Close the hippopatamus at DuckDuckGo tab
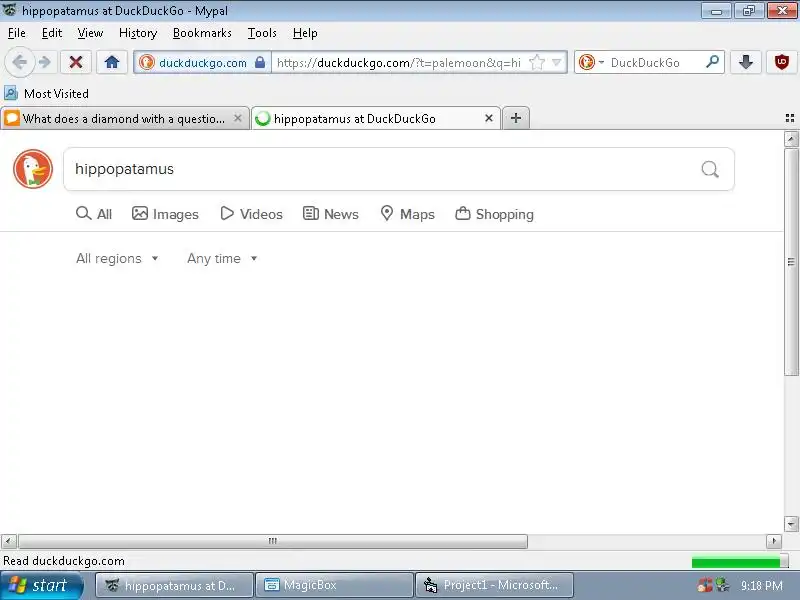The height and width of the screenshot is (600, 800). tap(489, 118)
